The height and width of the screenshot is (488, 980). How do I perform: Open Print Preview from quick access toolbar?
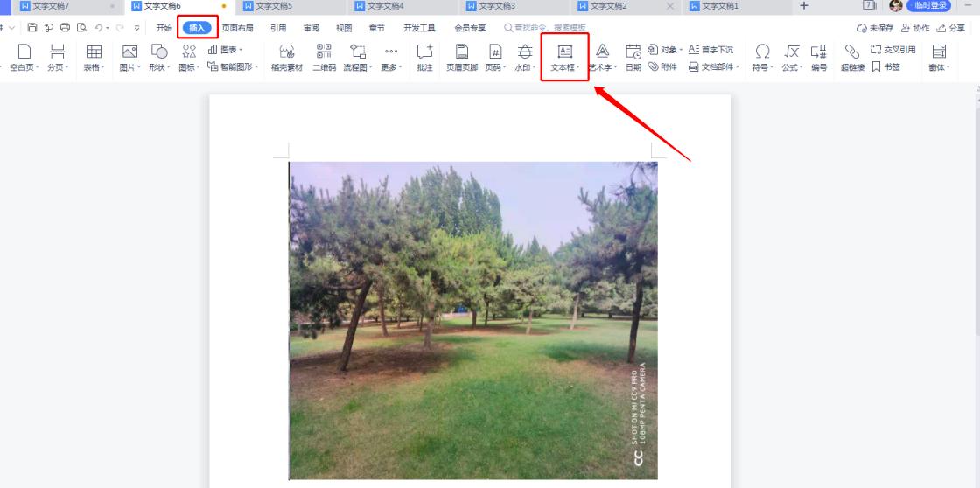[x=82, y=28]
